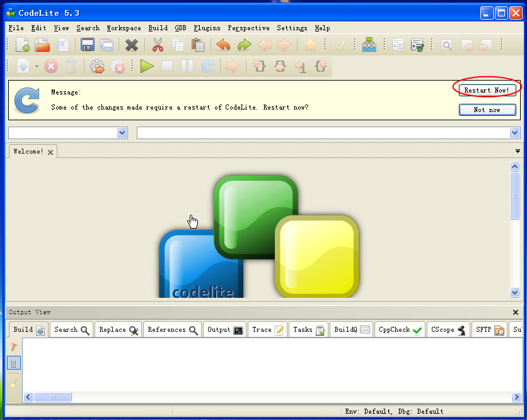
Task: Expand the left combo box below the message bar
Action: click(x=122, y=133)
